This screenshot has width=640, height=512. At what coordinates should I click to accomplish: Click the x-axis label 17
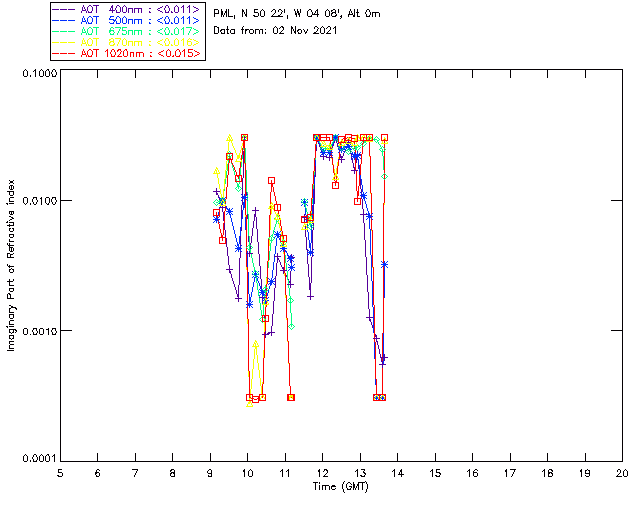tap(510, 473)
